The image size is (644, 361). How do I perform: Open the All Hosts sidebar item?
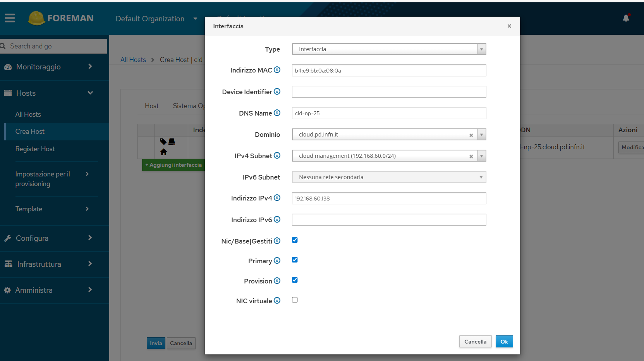(x=28, y=114)
